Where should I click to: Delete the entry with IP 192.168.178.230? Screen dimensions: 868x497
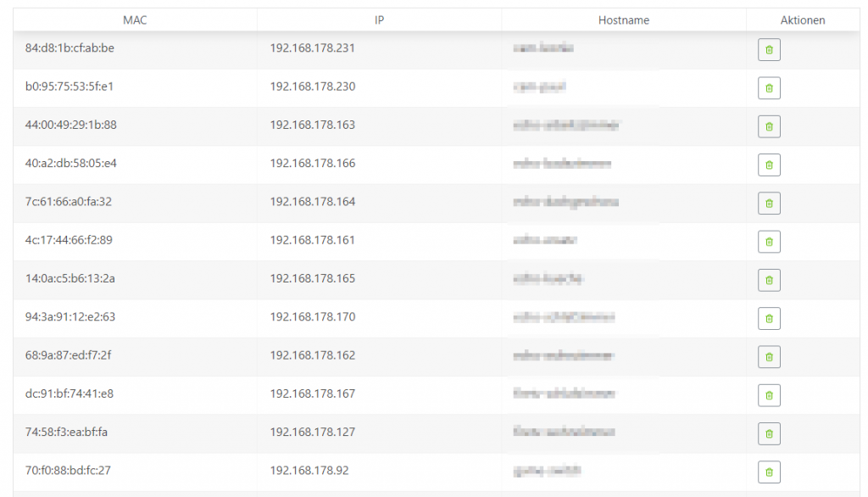click(769, 88)
